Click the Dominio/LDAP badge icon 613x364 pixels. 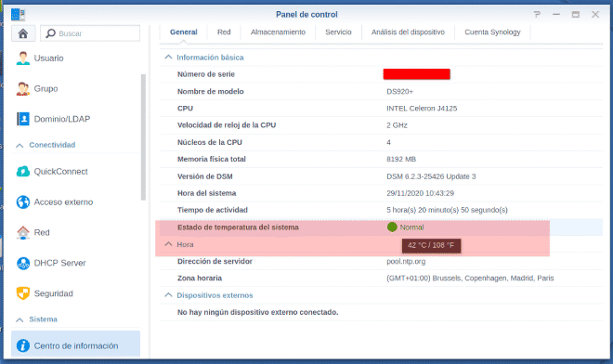click(23, 119)
